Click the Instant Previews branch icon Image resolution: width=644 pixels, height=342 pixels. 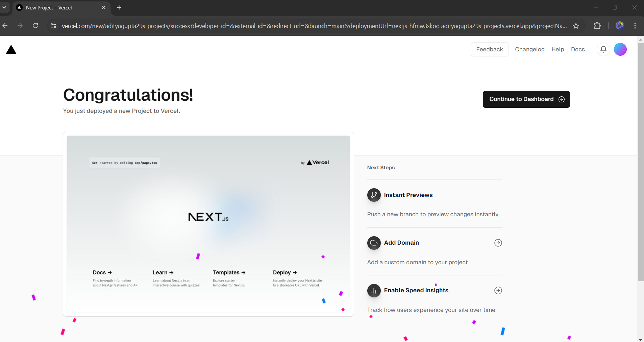pyautogui.click(x=374, y=195)
